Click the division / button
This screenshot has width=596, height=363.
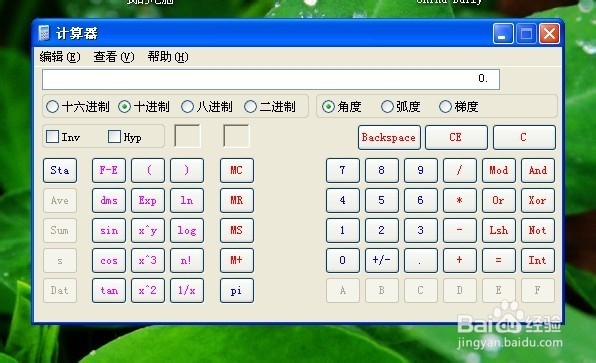point(460,170)
